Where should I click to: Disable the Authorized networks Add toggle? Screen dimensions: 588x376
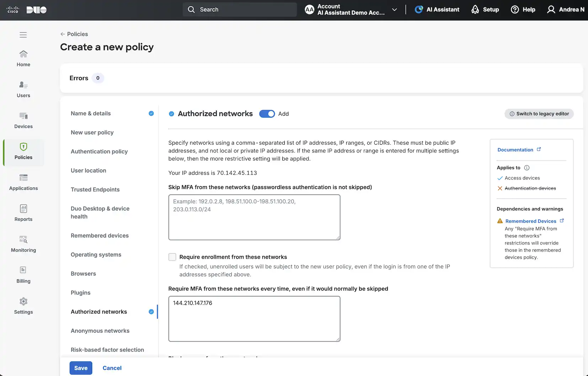pyautogui.click(x=267, y=114)
